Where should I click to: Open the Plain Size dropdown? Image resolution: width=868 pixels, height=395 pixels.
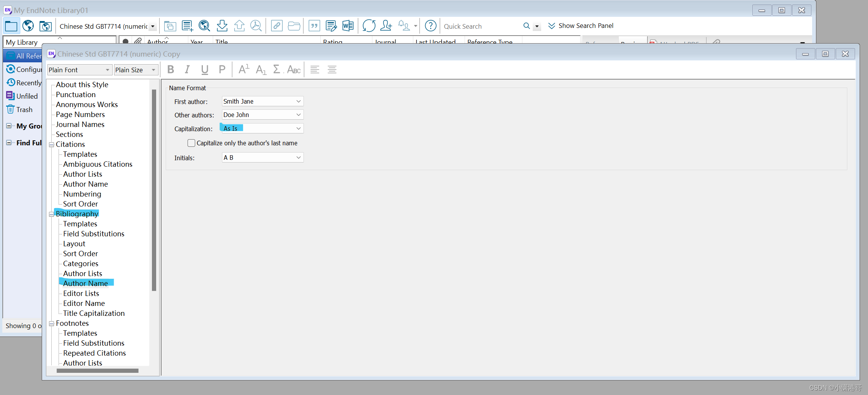pyautogui.click(x=136, y=70)
